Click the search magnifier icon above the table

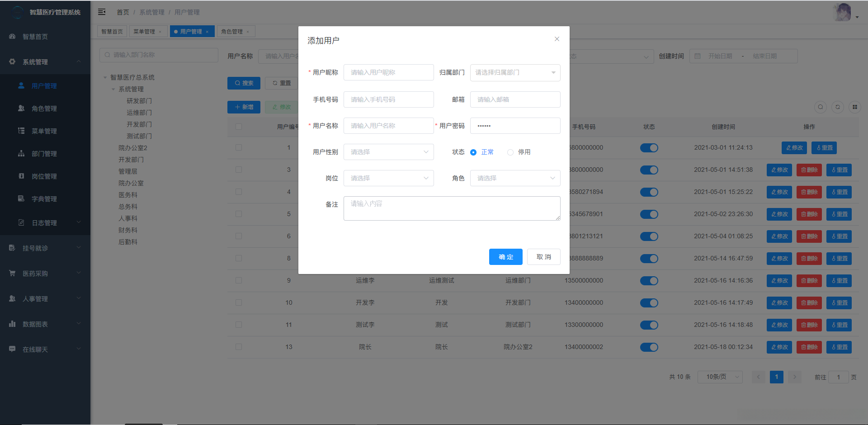pos(821,107)
